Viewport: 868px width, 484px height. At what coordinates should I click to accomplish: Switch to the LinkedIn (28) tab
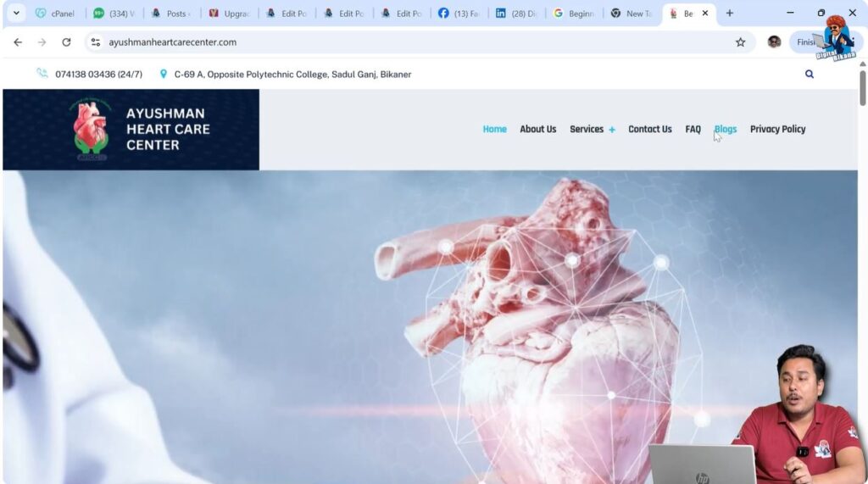516,14
